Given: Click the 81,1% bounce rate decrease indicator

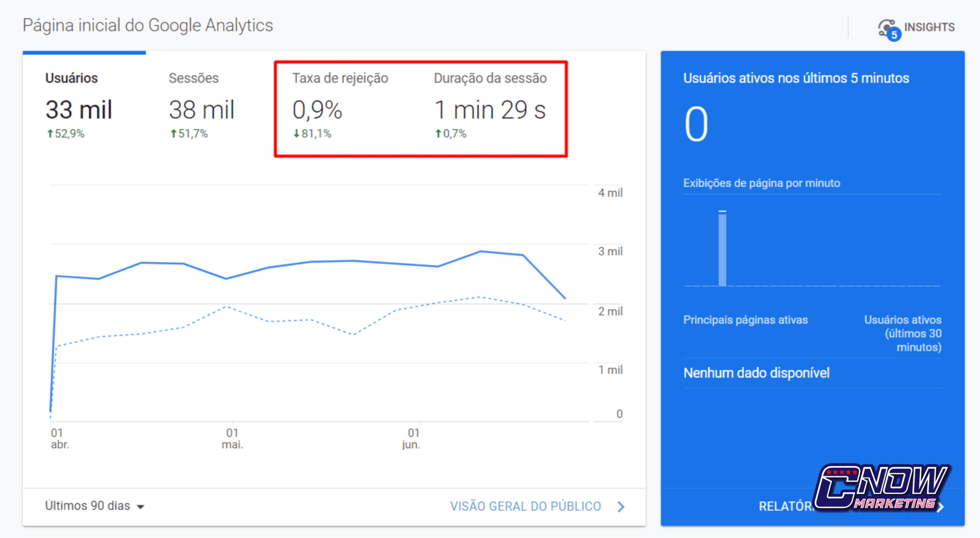Looking at the screenshot, I should coord(312,134).
